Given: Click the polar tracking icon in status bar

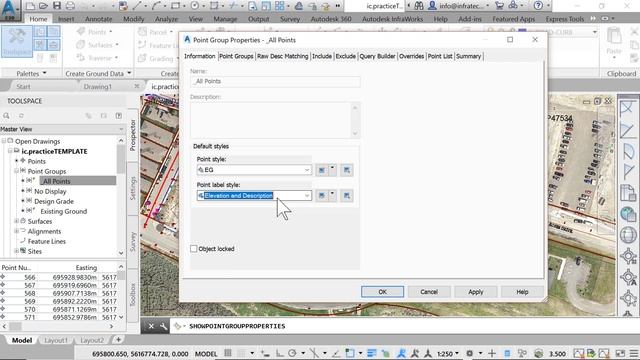Looking at the screenshot, I should pos(292,353).
